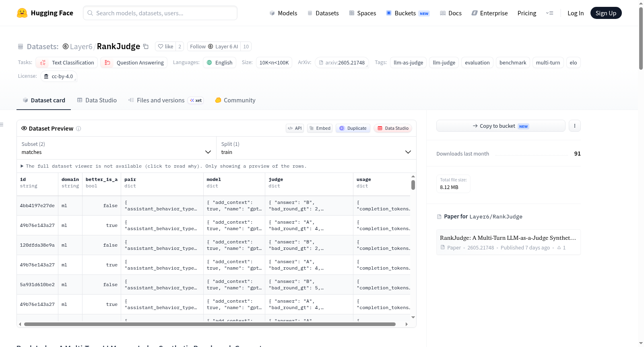
Task: Click the vertical scrollbar of the preview table
Action: coord(413,185)
